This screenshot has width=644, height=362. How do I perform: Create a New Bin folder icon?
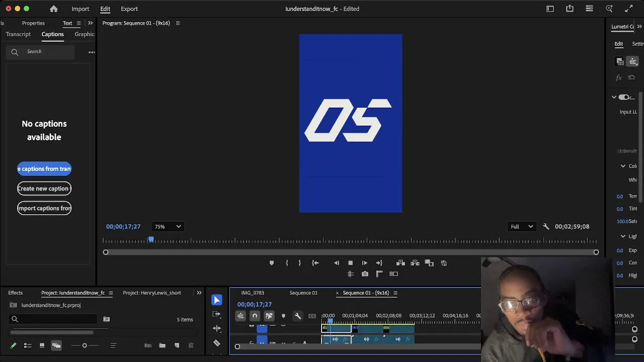click(x=163, y=345)
